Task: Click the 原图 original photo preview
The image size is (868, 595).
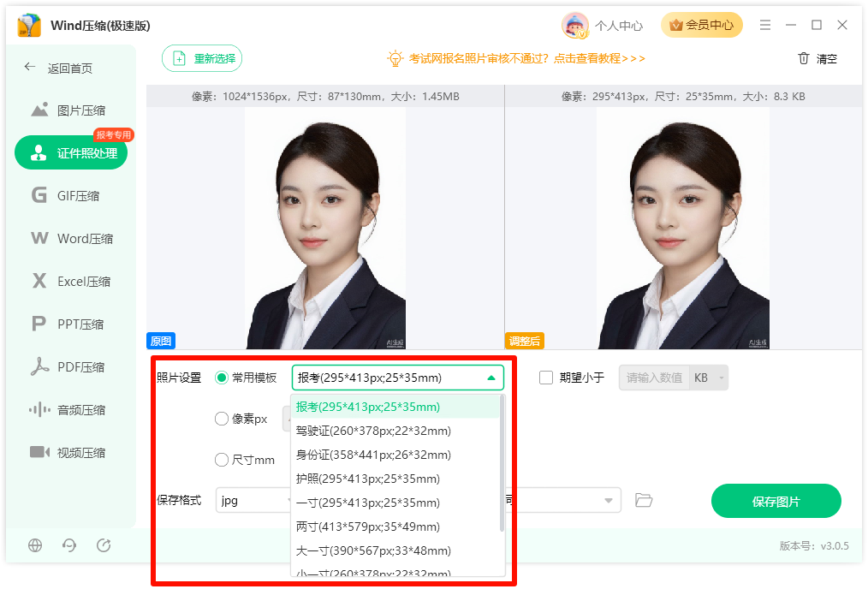Action: 325,228
